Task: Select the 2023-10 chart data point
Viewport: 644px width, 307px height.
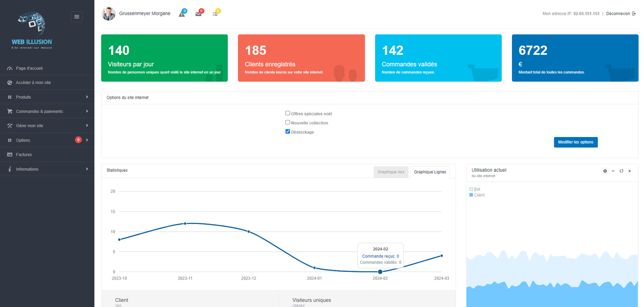Action: point(119,240)
